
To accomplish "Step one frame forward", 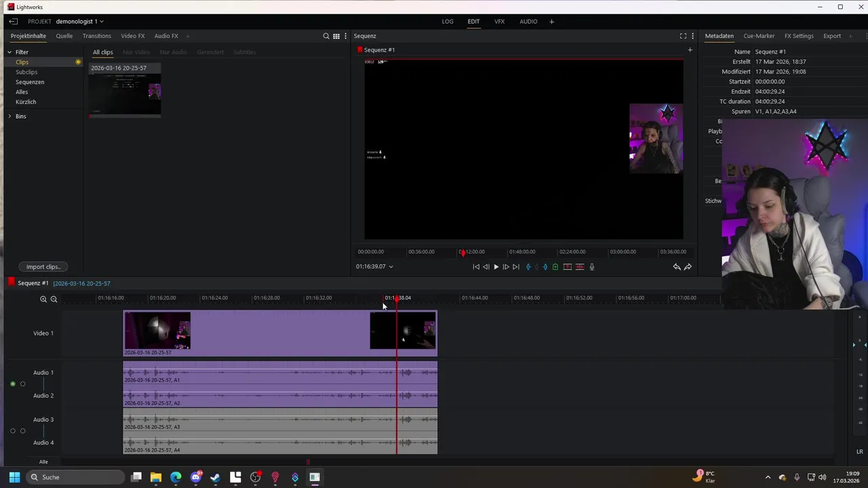I will pos(506,267).
